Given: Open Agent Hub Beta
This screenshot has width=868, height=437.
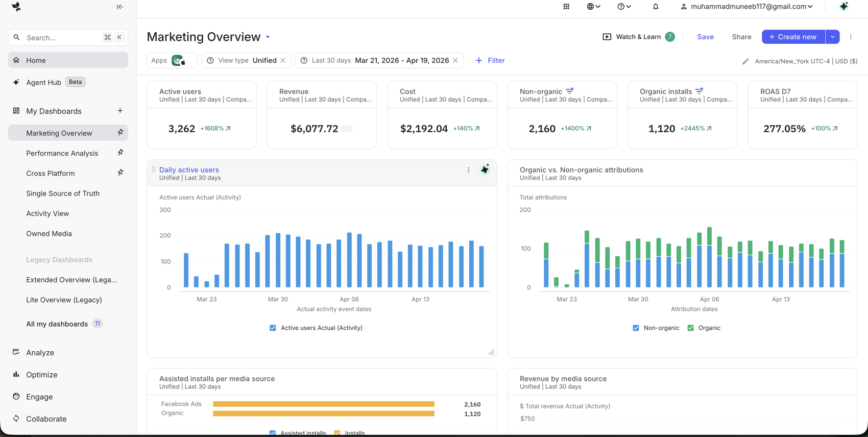Looking at the screenshot, I should 68,82.
